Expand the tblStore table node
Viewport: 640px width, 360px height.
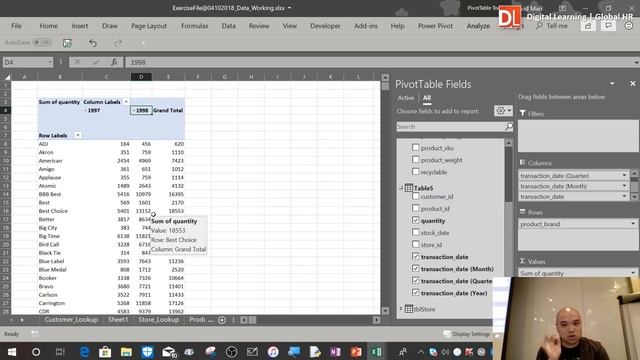click(x=401, y=309)
